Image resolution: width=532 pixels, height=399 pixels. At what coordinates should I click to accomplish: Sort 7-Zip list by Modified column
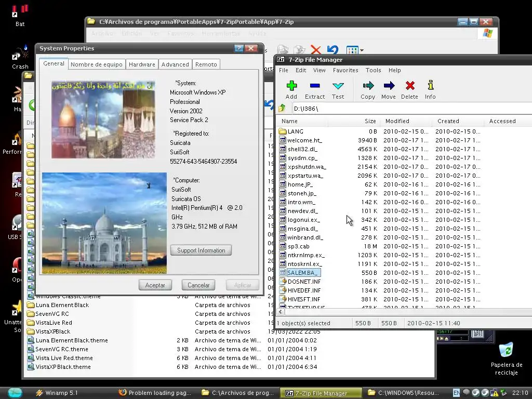tap(397, 121)
